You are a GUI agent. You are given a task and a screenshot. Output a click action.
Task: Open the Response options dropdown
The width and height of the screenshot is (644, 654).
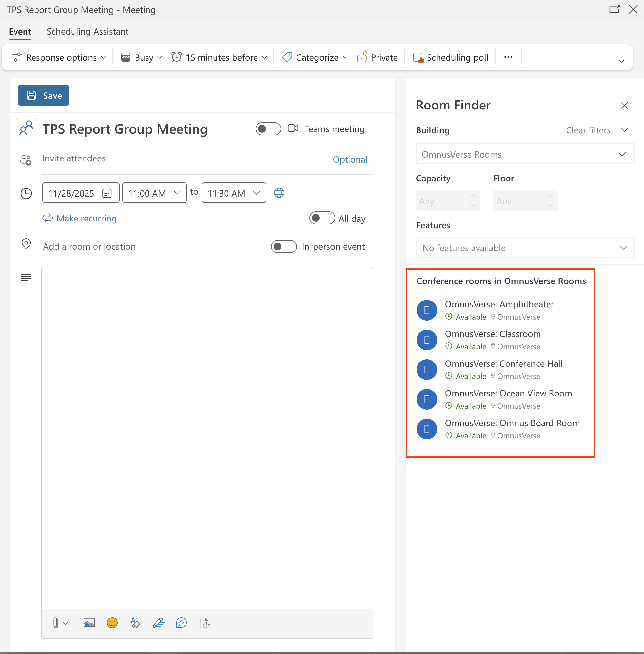point(59,57)
